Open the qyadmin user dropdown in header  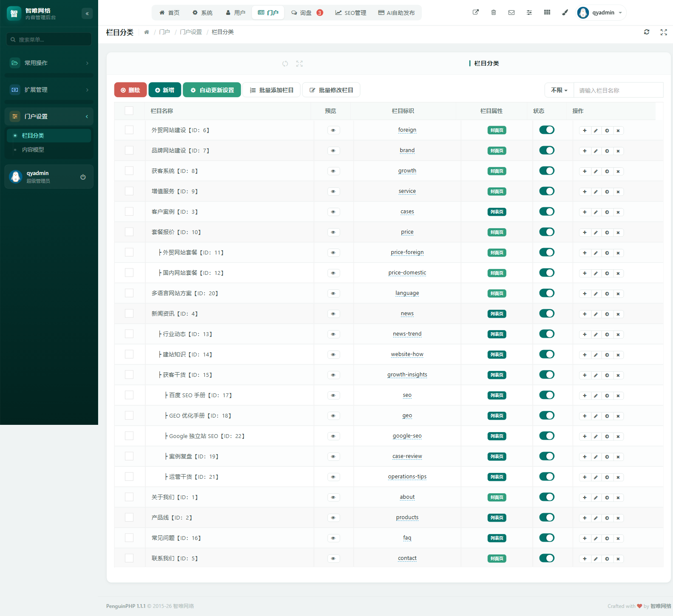point(601,13)
